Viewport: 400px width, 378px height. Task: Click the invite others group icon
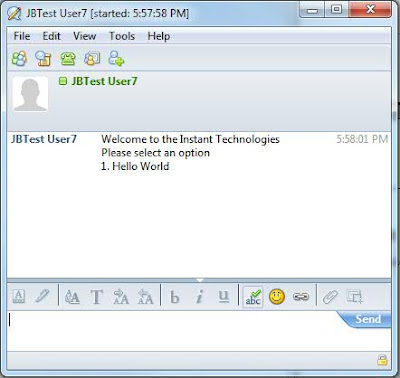coord(19,59)
